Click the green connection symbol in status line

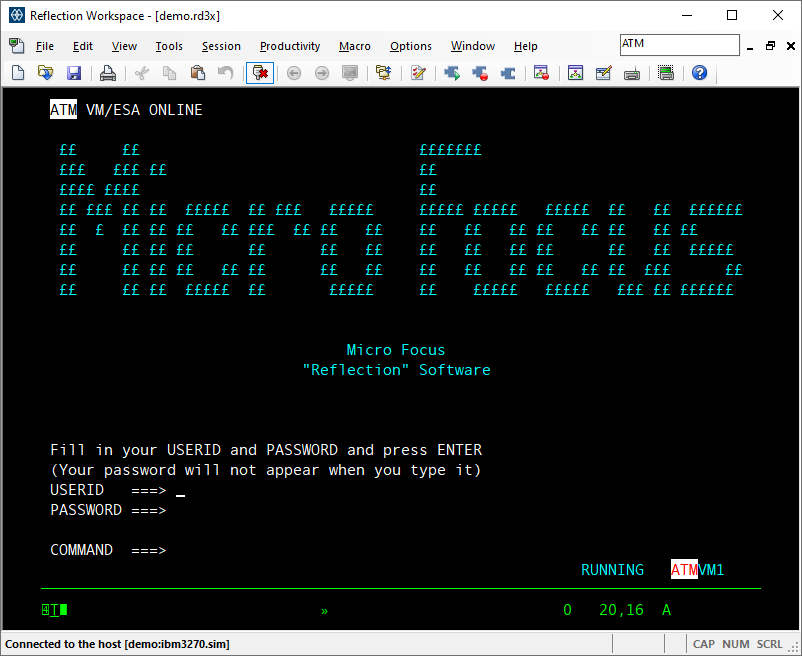pyautogui.click(x=54, y=609)
